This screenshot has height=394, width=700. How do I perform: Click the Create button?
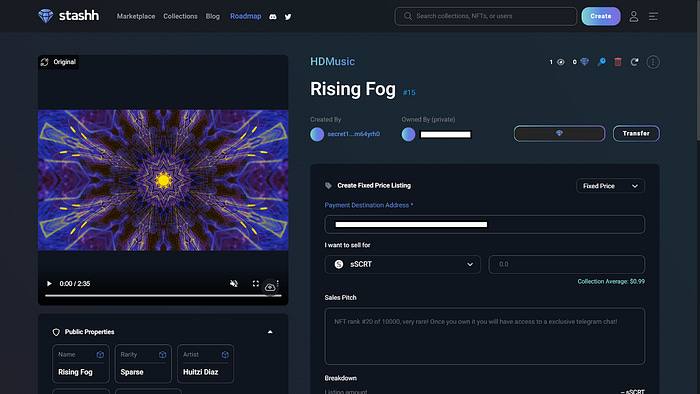tap(601, 16)
